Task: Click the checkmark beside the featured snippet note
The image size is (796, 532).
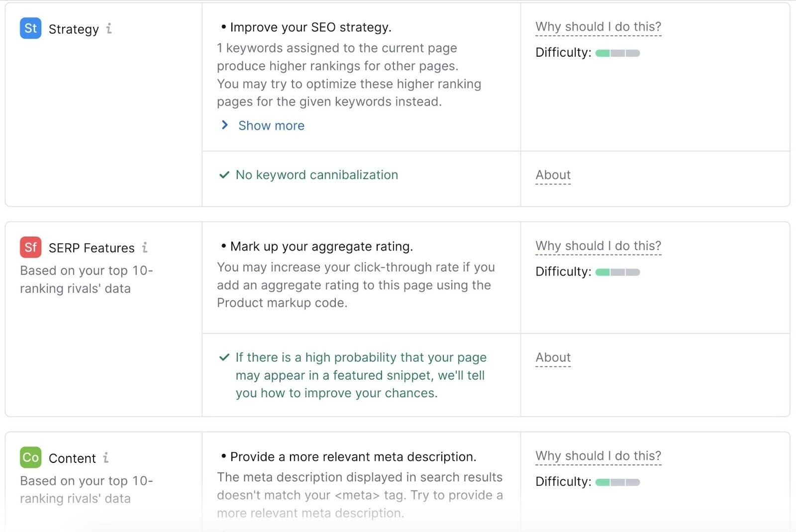Action: point(223,357)
